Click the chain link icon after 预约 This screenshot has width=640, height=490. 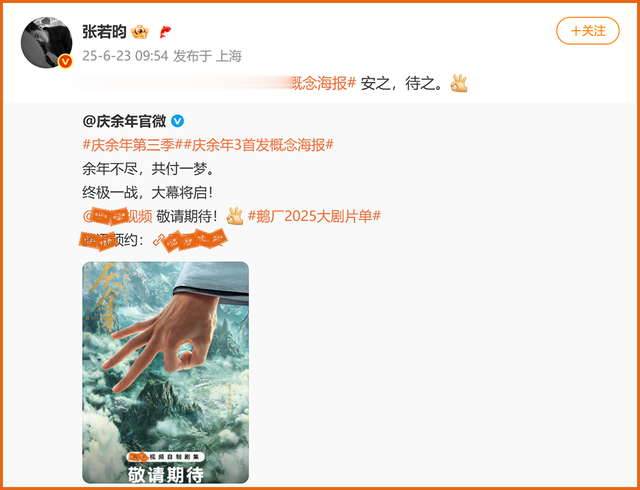(x=158, y=240)
